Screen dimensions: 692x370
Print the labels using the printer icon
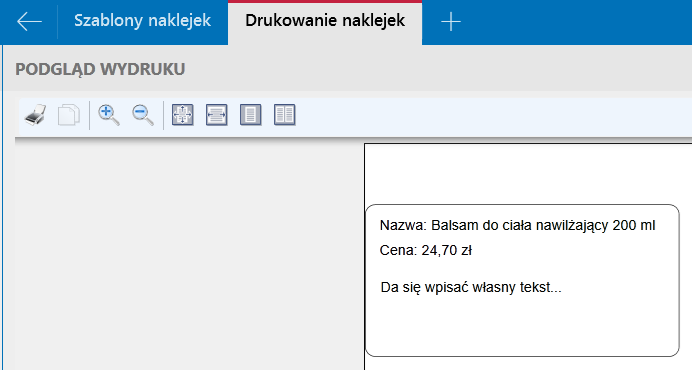point(35,115)
